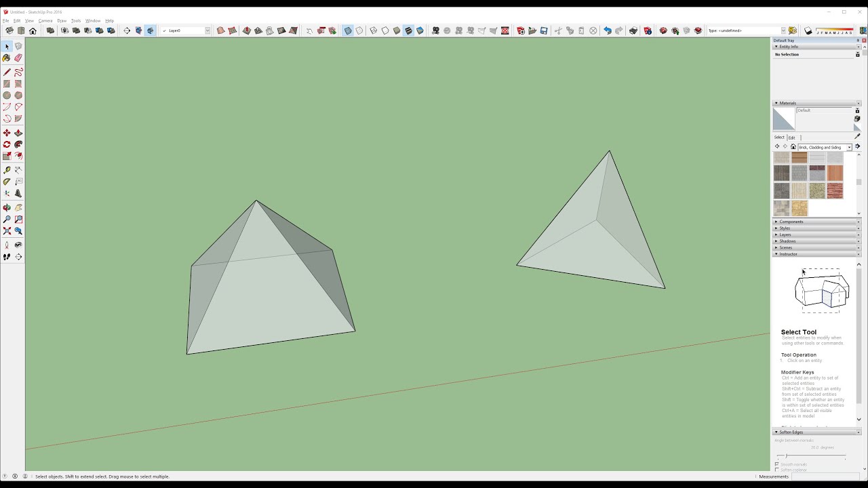Click Create Material icon in Materials panel
Viewport: 868px width, 488px height.
pos(857,119)
